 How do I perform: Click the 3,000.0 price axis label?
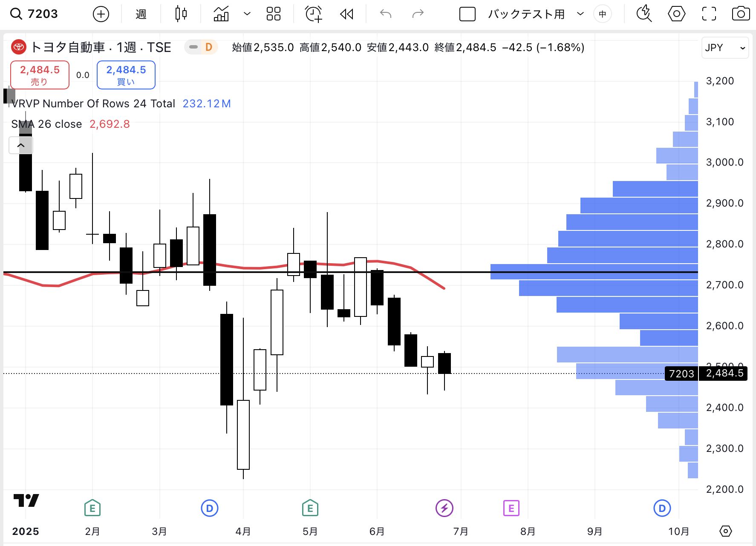point(725,162)
